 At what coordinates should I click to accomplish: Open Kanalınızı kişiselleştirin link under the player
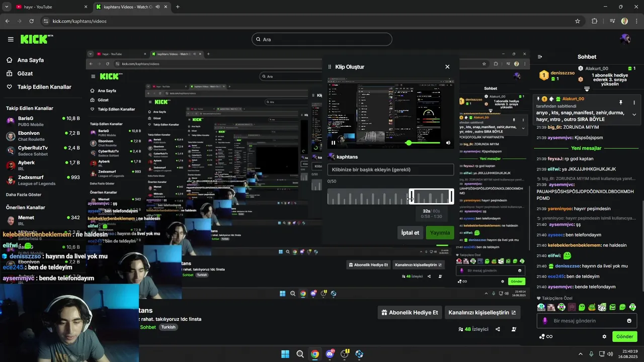click(x=482, y=312)
